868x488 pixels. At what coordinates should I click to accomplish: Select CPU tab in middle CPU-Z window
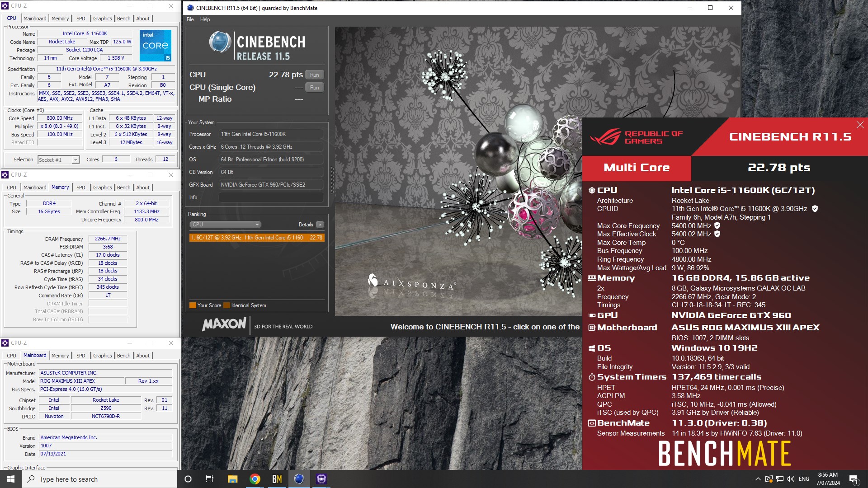11,188
